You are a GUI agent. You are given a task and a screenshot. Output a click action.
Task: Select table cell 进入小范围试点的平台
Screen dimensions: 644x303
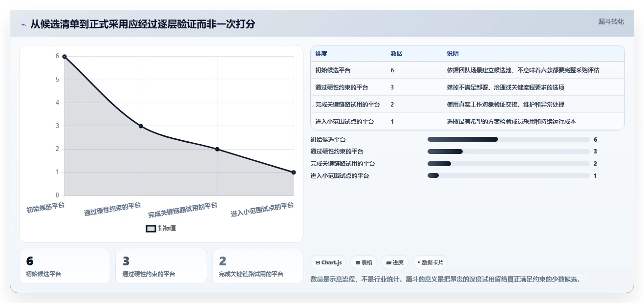coord(344,122)
